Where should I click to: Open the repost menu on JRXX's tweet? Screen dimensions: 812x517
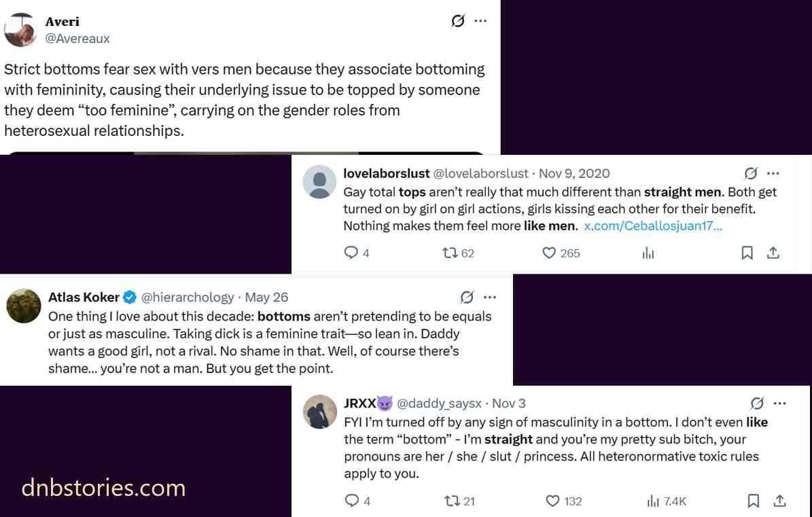pos(451,501)
